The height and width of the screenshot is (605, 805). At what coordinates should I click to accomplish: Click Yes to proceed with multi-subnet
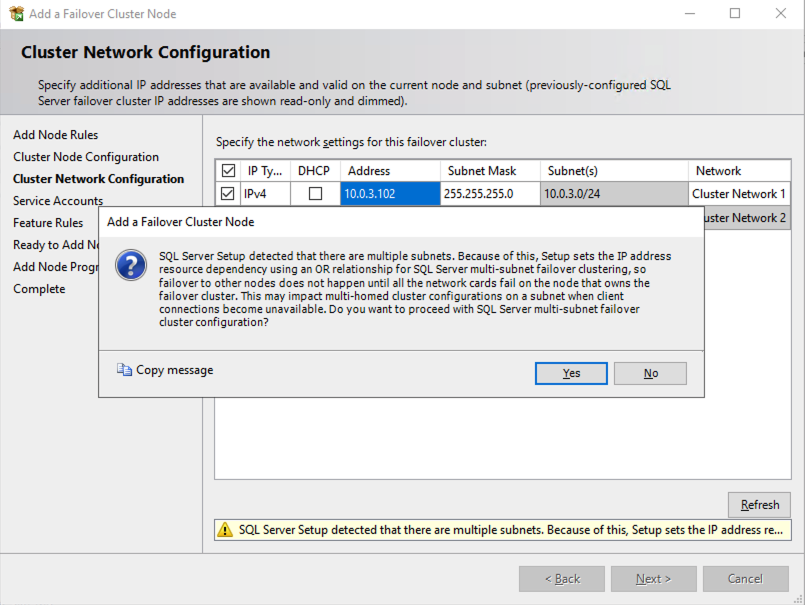tap(571, 373)
